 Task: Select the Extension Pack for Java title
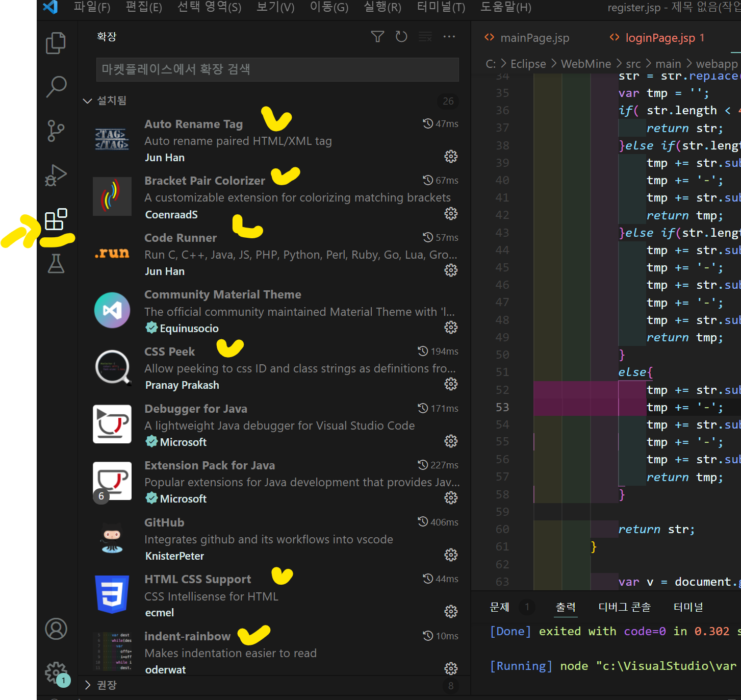tap(210, 465)
